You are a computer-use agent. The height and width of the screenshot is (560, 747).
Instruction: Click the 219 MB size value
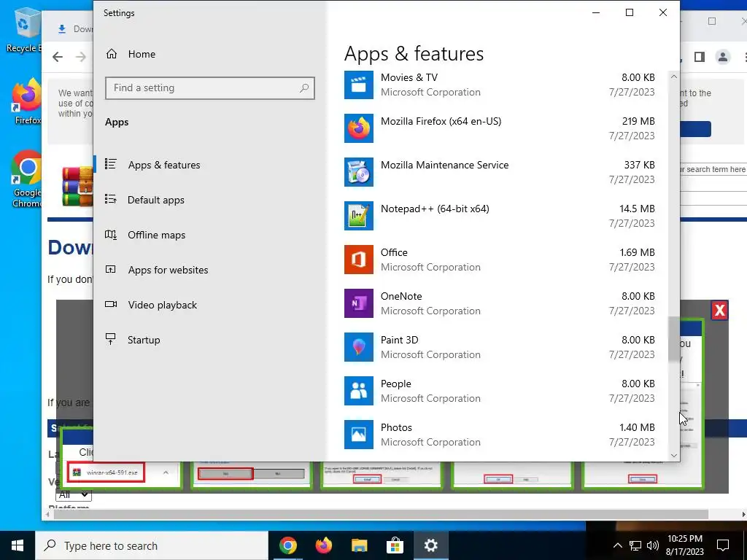point(638,121)
